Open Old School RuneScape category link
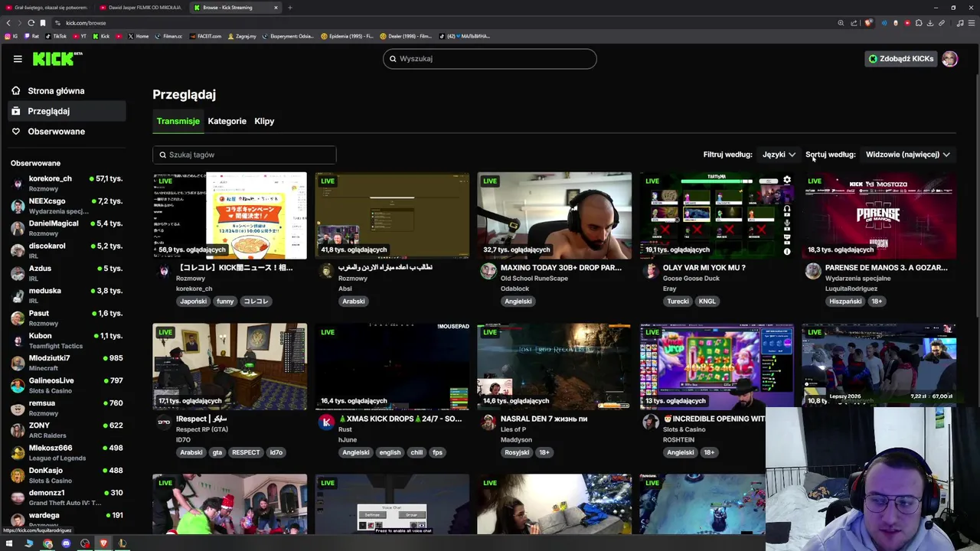The height and width of the screenshot is (551, 980). point(534,279)
